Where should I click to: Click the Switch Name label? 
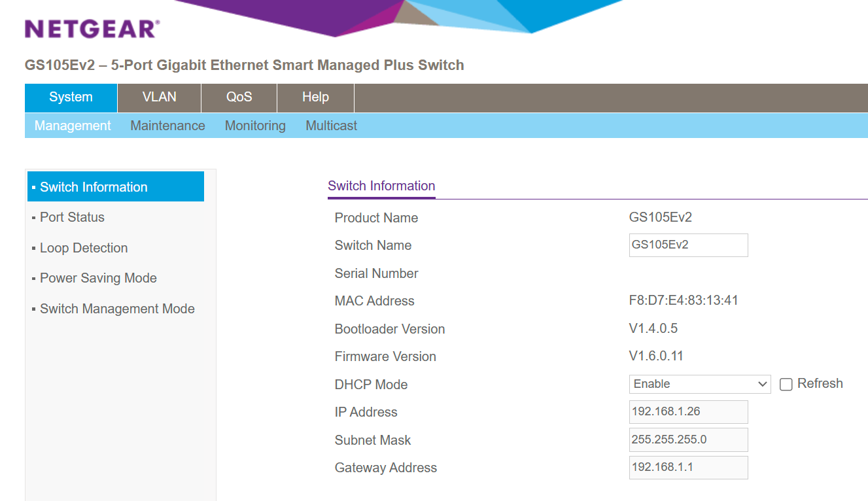tap(373, 245)
